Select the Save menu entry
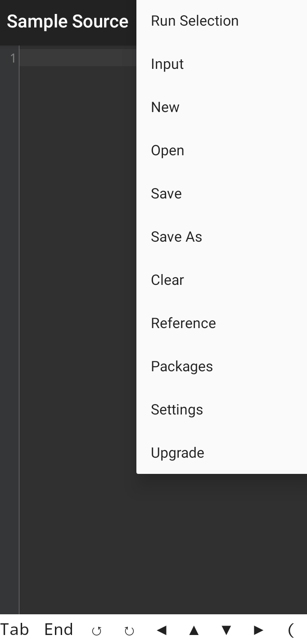Image resolution: width=307 pixels, height=644 pixels. coord(221,194)
